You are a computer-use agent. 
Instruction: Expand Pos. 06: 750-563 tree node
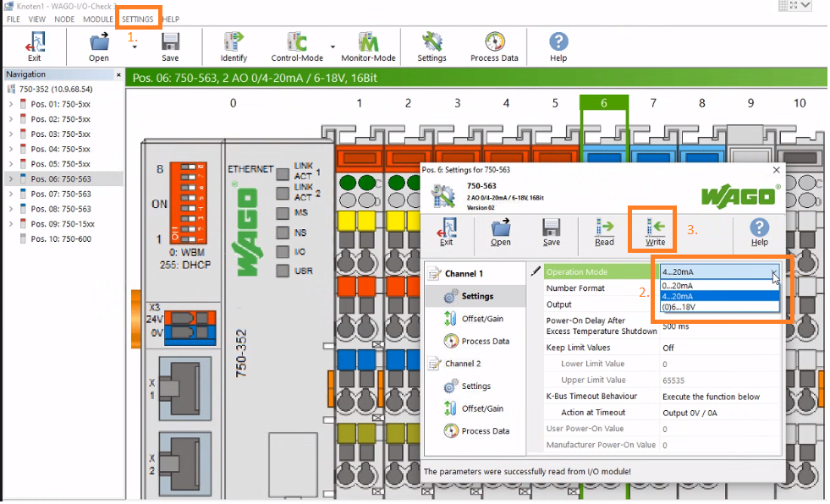[11, 178]
